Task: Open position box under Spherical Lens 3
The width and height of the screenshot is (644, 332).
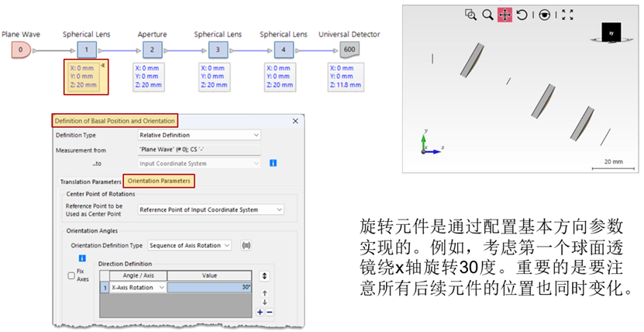Action: click(215, 77)
